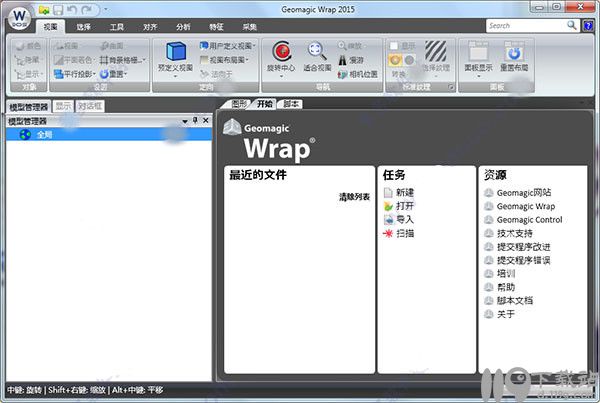Image resolution: width=600 pixels, height=403 pixels.
Task: Click the 缩放 zoom magnifier in navigation group
Action: pyautogui.click(x=342, y=46)
